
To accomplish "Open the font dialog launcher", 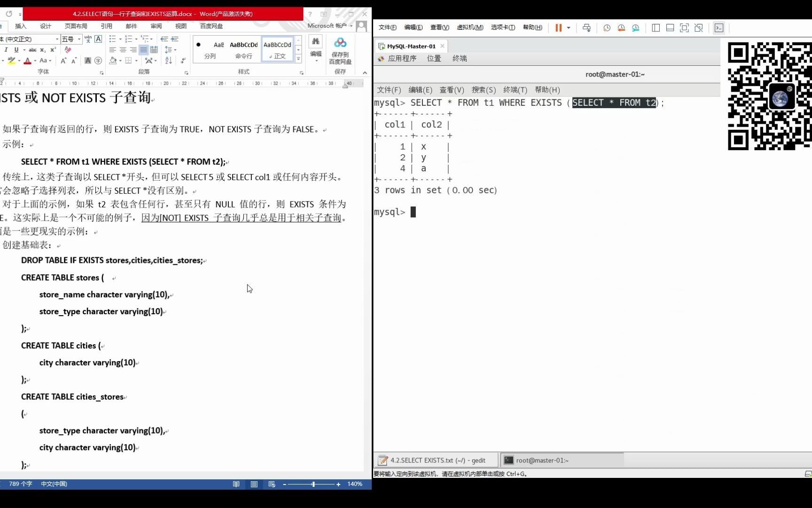I will pyautogui.click(x=101, y=73).
